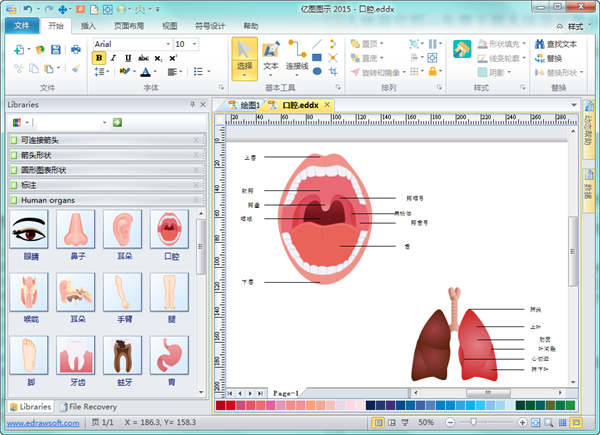
Task: Toggle underline text formatting
Action: coord(127,58)
